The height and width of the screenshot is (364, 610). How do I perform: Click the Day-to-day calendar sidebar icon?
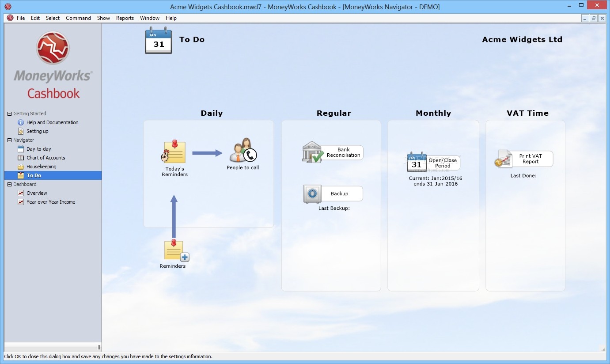[x=21, y=149]
